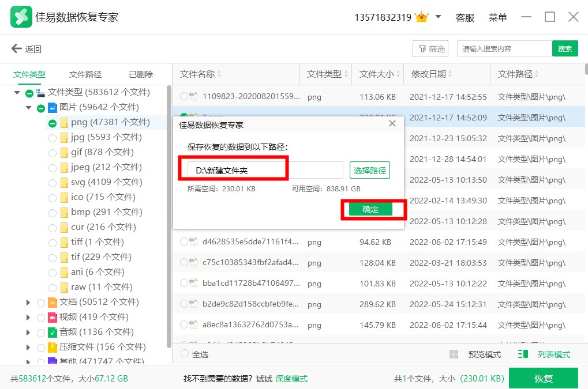Click the VIP crown icon
The height and width of the screenshot is (389, 588).
[421, 17]
